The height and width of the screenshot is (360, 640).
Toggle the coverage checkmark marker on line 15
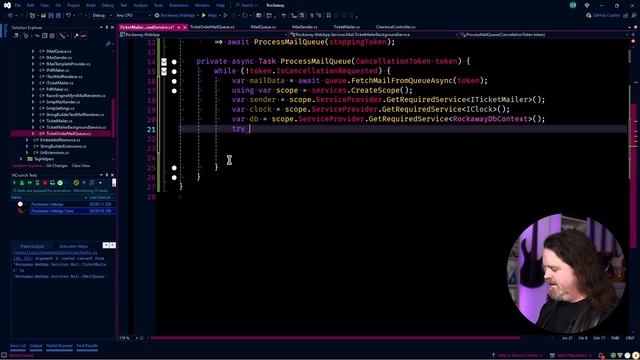tap(164, 71)
